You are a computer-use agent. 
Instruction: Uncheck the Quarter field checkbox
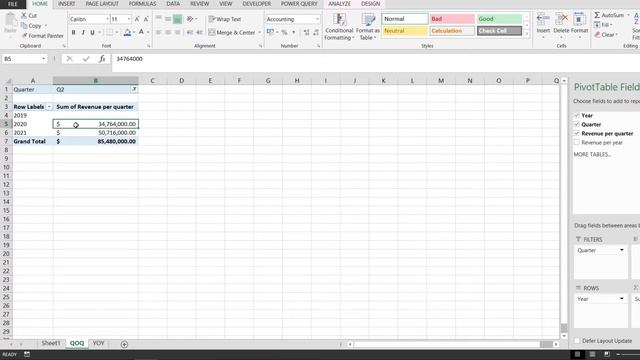coord(577,124)
